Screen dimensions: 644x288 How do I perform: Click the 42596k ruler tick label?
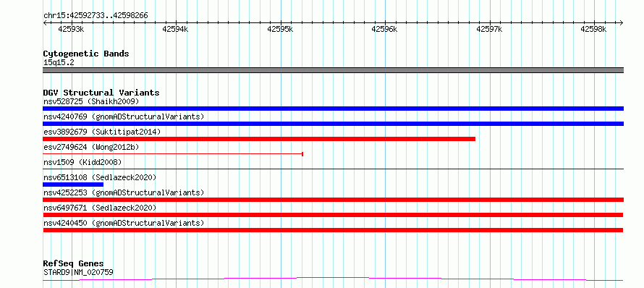[385, 29]
